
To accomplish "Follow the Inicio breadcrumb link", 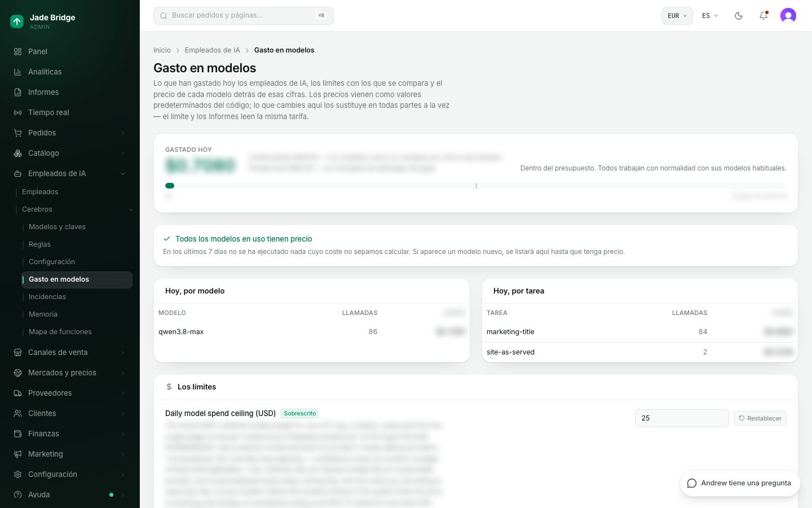I will (162, 50).
